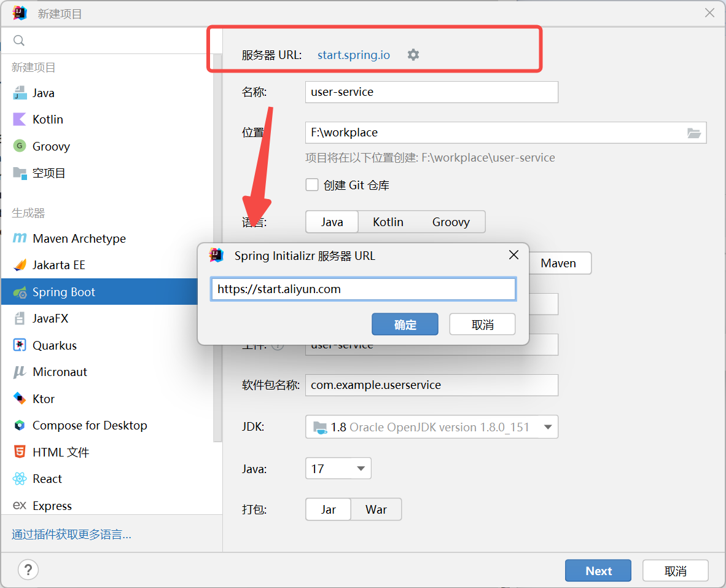Select Spring Boot generator icon
726x588 pixels.
pos(20,292)
